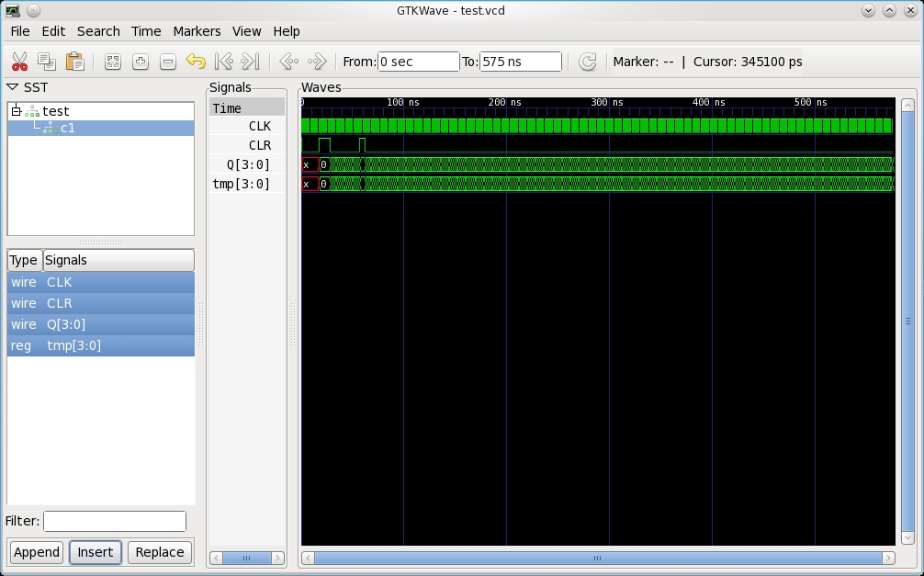Viewport: 924px width, 576px height.
Task: Click the second CLR pulse in waveform
Action: tap(363, 145)
